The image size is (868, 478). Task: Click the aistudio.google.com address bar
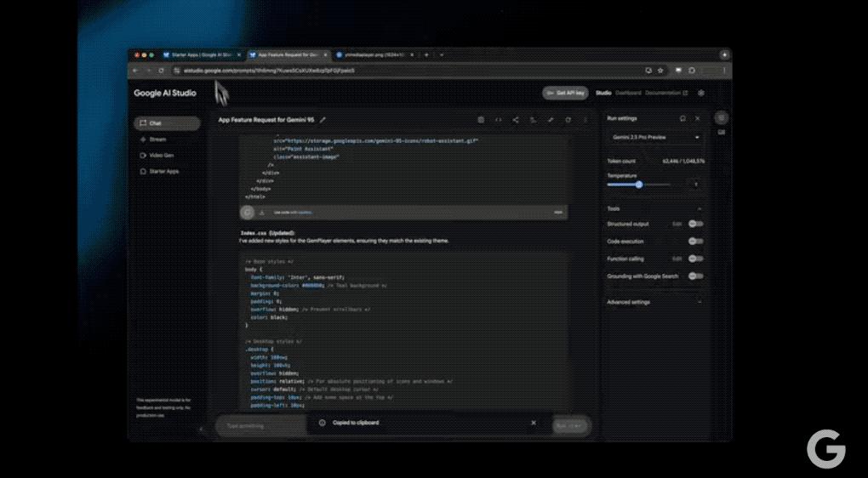(x=269, y=71)
